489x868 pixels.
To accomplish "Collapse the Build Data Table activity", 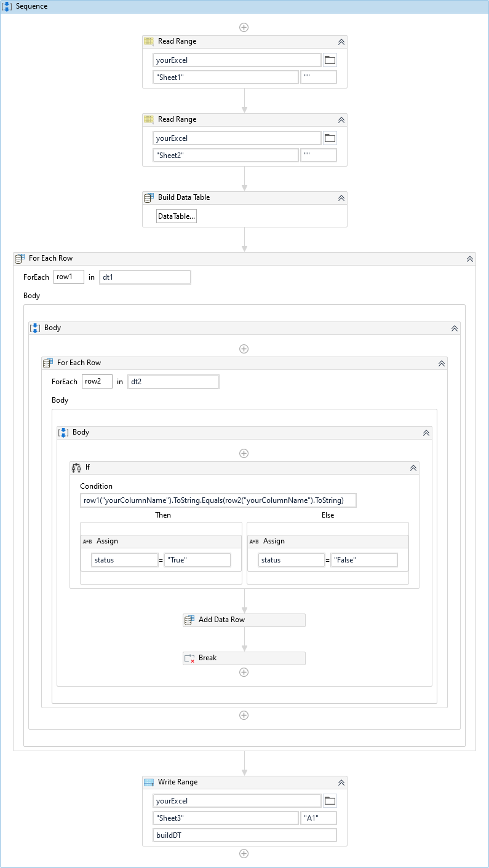I will coord(341,198).
